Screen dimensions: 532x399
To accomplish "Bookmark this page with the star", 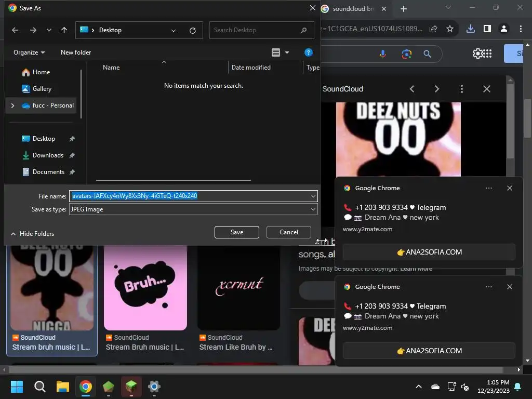I will [450, 29].
